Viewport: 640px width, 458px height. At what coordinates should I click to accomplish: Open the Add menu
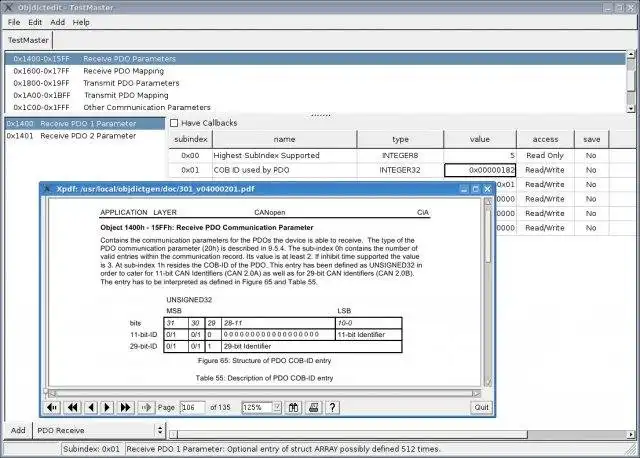pos(58,22)
